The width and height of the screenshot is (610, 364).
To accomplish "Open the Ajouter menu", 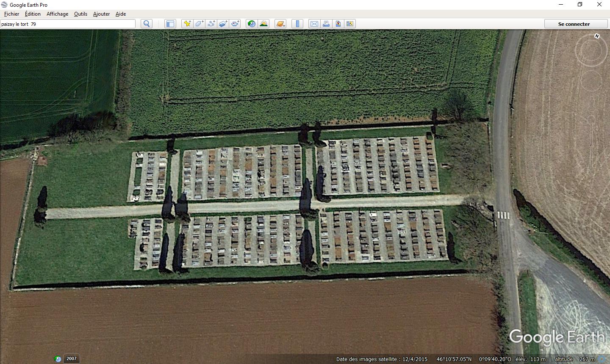I will click(x=101, y=14).
